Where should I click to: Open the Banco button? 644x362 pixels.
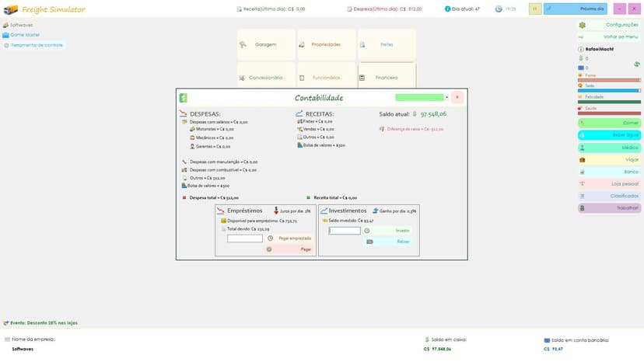click(609, 172)
